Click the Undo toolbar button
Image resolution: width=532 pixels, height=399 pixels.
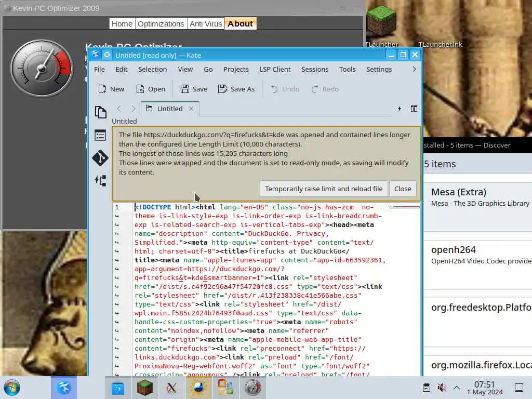pyautogui.click(x=285, y=89)
